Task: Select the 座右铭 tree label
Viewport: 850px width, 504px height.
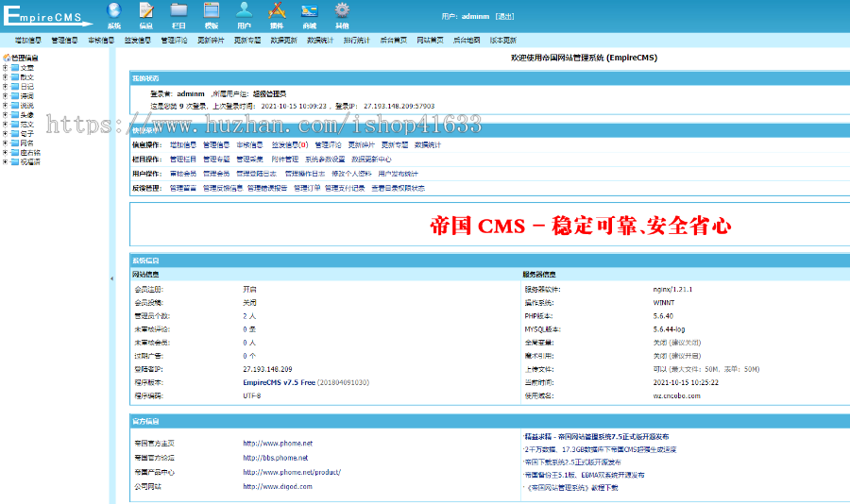Action: click(x=30, y=153)
